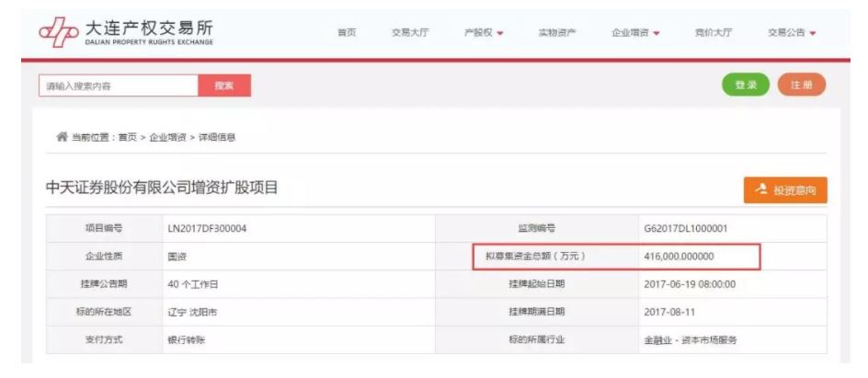Go to 企业增资 via breadcrumb link
This screenshot has height=378, width=868.
167,138
